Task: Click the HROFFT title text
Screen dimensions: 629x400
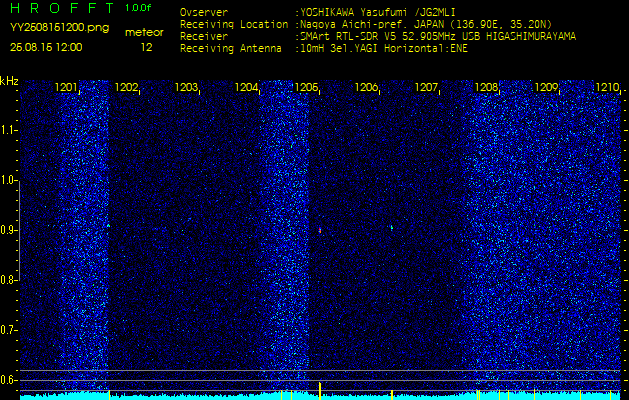Action: click(62, 8)
